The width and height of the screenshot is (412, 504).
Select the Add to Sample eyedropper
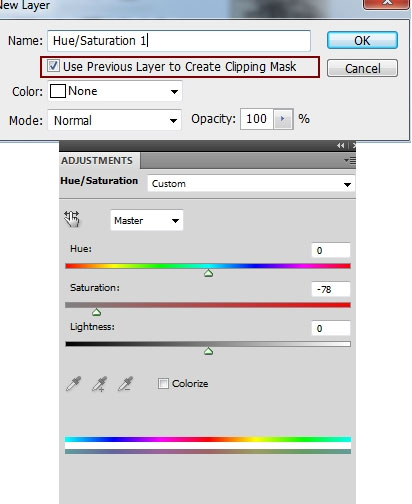[x=100, y=383]
